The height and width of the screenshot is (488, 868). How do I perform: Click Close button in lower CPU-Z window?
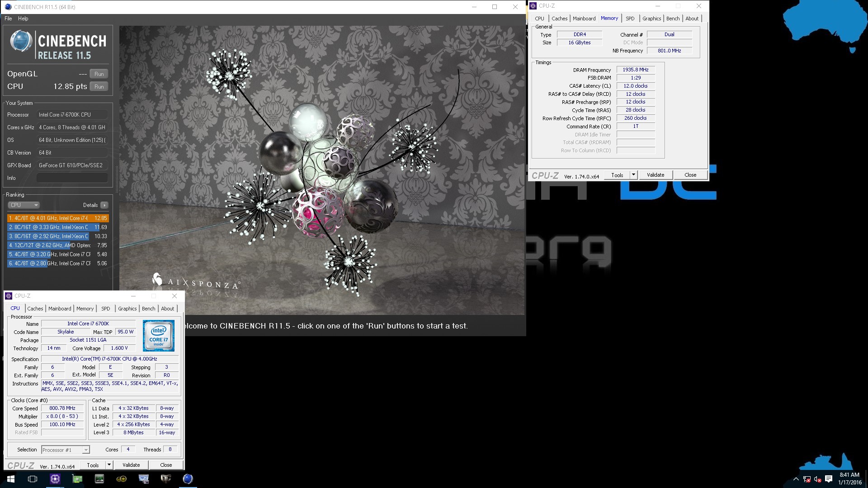166,465
